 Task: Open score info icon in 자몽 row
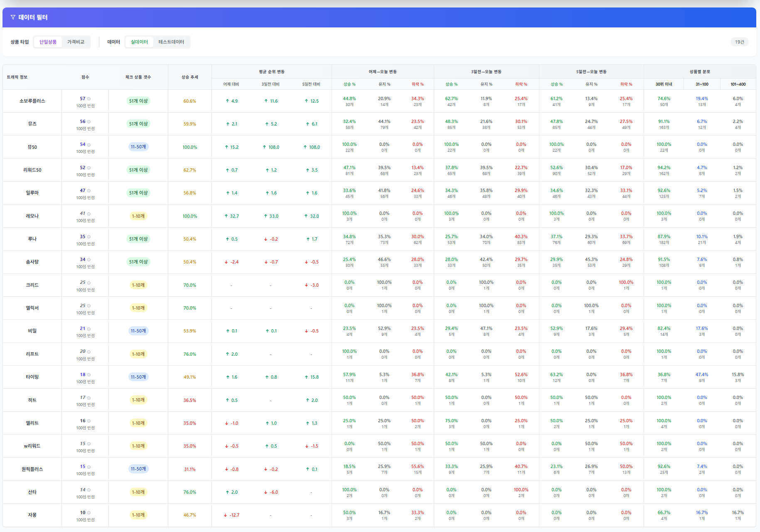coord(89,513)
